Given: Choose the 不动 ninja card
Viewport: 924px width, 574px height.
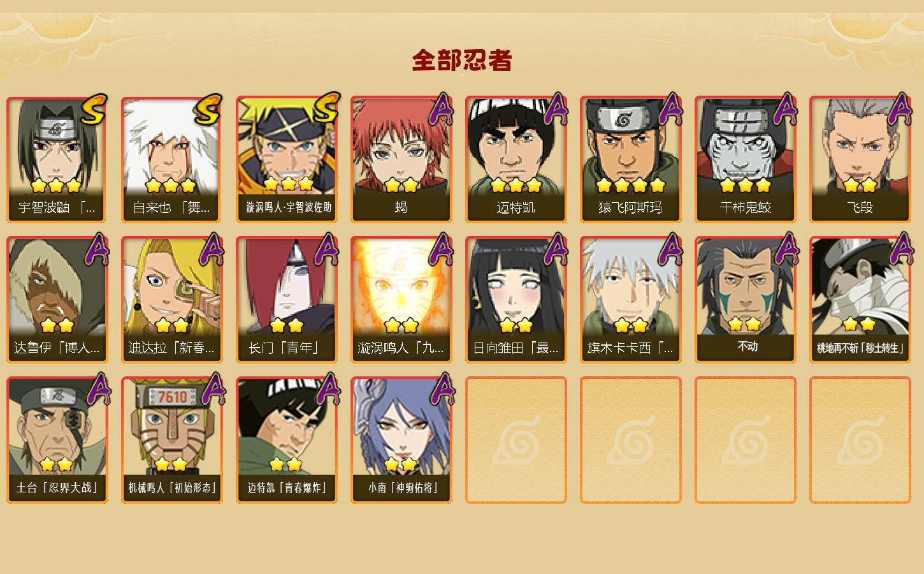Looking at the screenshot, I should click(746, 300).
